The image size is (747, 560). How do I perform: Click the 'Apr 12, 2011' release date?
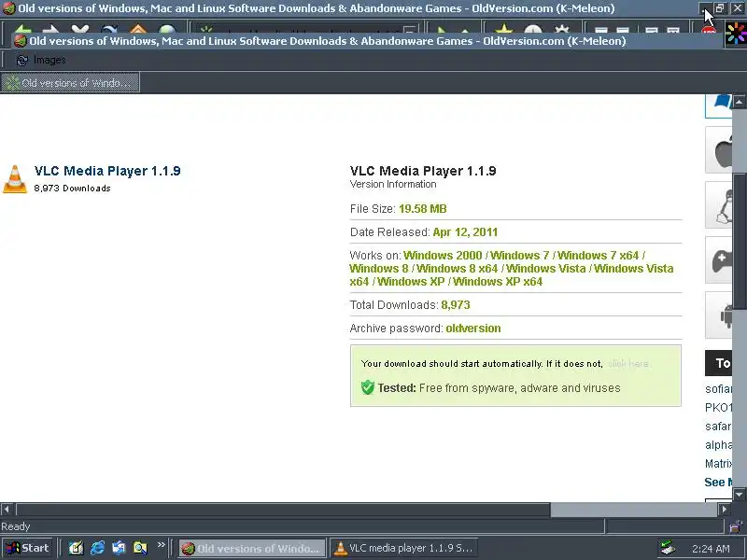pyautogui.click(x=465, y=231)
